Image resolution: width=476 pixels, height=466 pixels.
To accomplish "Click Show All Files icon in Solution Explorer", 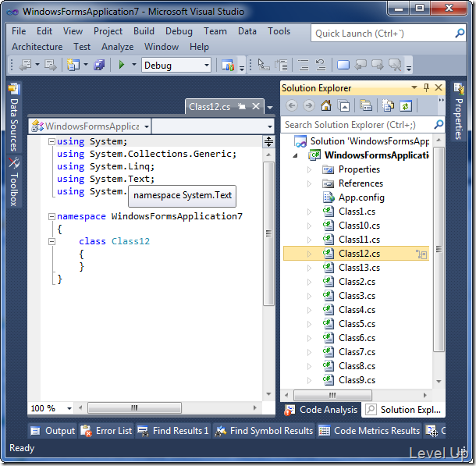I will pyautogui.click(x=389, y=106).
